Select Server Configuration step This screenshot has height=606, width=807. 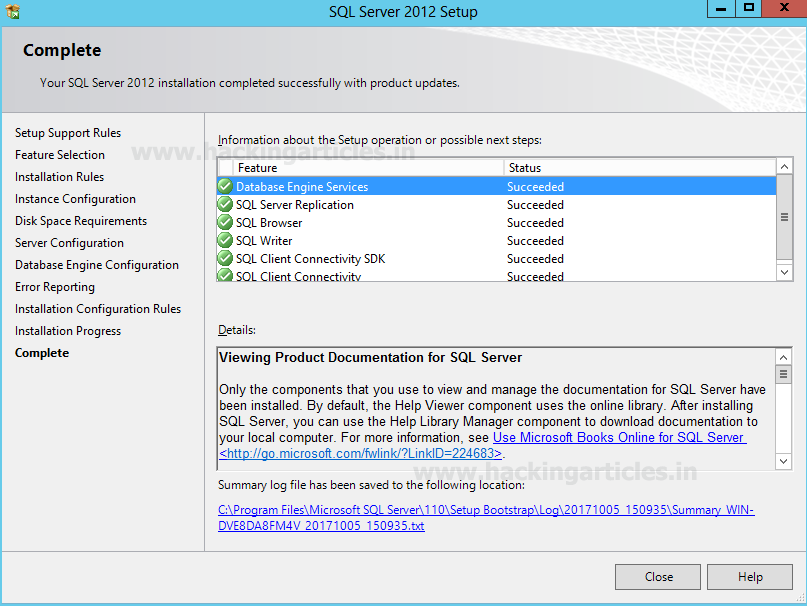tap(69, 243)
